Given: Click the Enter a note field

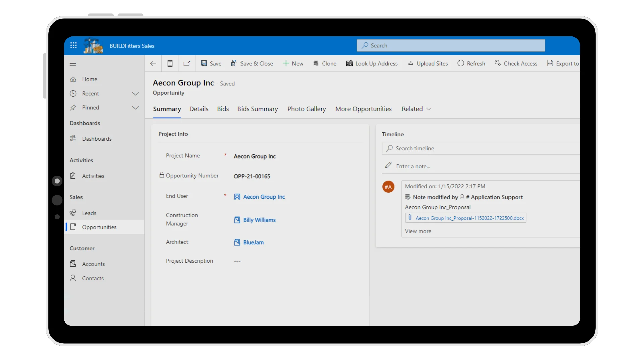Looking at the screenshot, I should [x=413, y=166].
